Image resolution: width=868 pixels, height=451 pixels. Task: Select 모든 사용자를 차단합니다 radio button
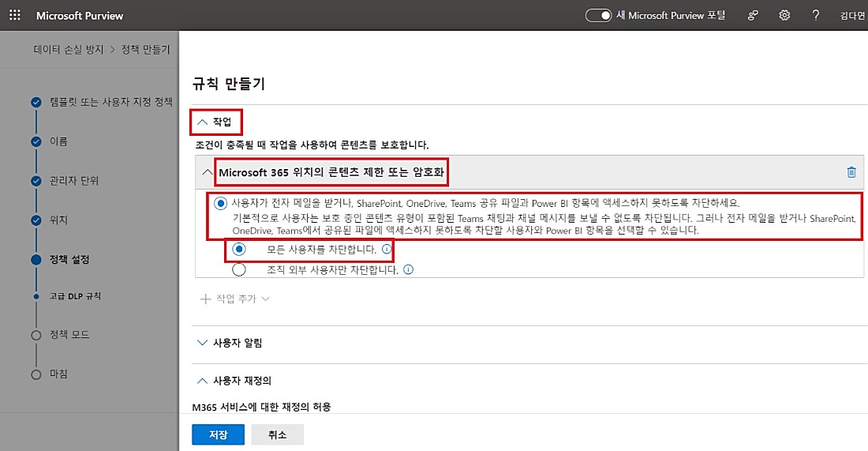click(x=240, y=250)
